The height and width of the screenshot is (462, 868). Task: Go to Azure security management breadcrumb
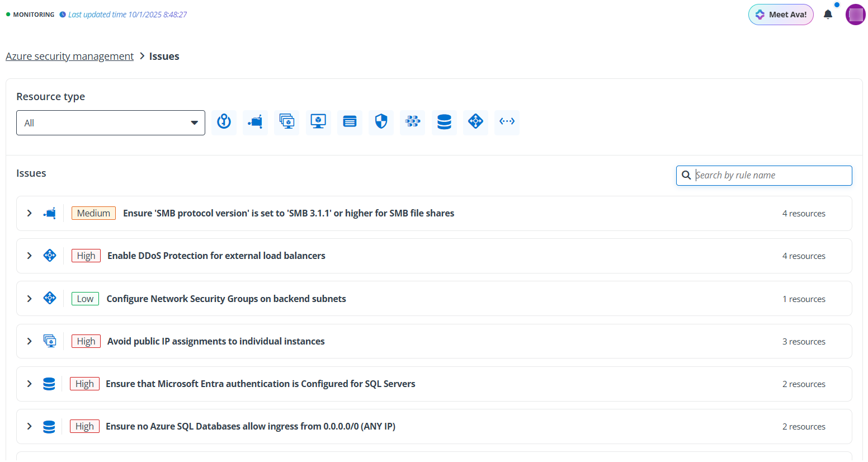pos(69,56)
